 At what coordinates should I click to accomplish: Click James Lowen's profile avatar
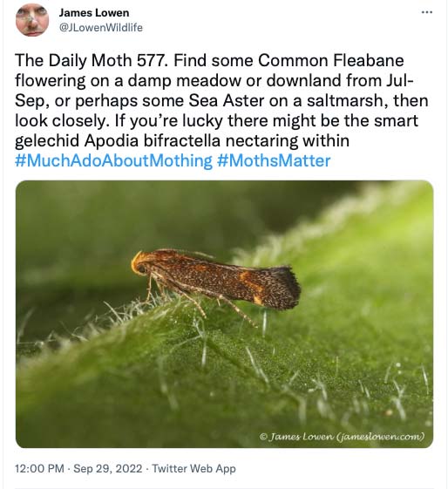point(32,20)
